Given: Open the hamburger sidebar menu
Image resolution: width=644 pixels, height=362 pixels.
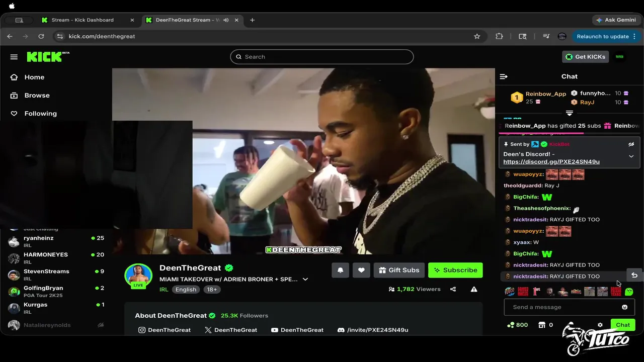Looking at the screenshot, I should pos(14,57).
